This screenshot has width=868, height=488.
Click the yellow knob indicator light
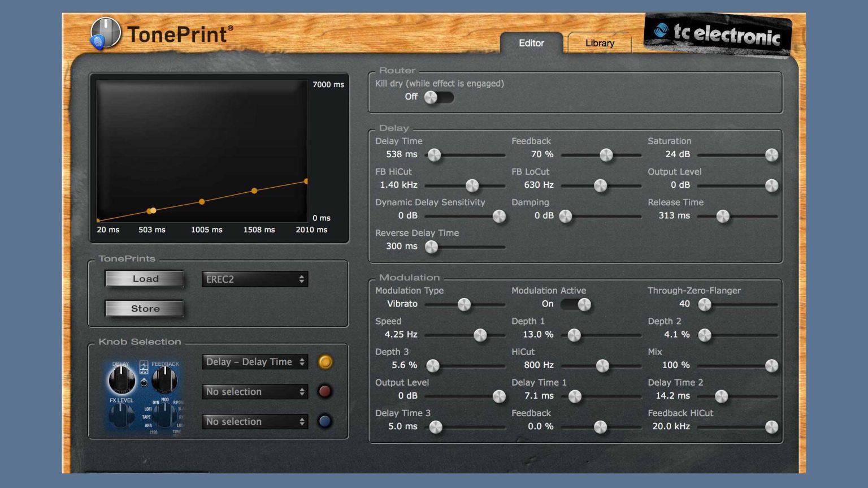(x=325, y=362)
